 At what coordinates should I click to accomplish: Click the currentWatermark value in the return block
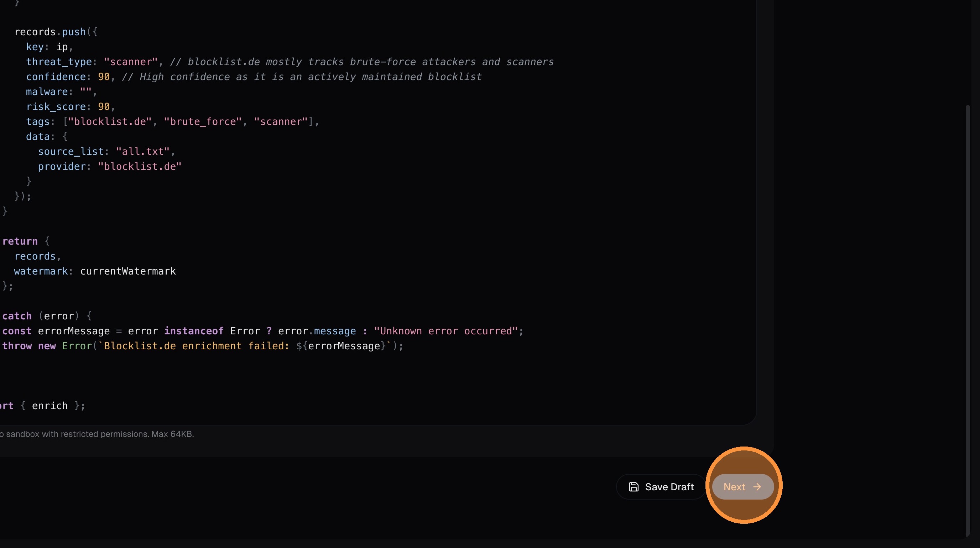point(128,271)
